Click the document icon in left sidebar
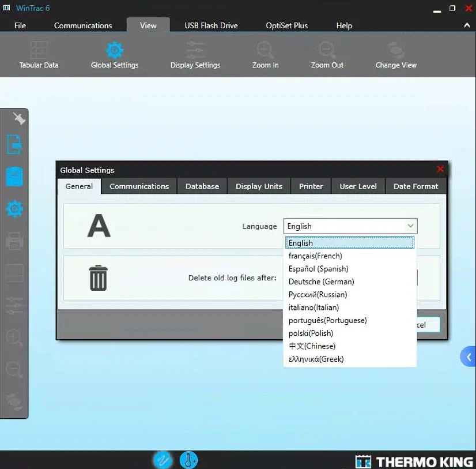Screen dimensions: 476x469 (14, 144)
